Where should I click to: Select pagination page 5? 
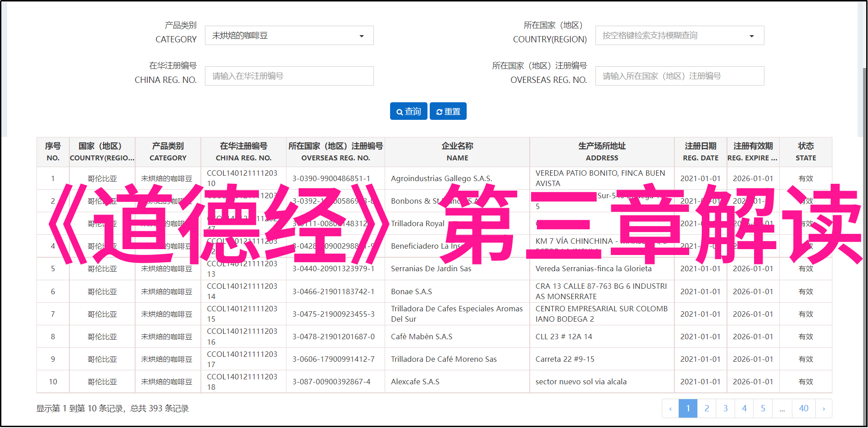[763, 409]
